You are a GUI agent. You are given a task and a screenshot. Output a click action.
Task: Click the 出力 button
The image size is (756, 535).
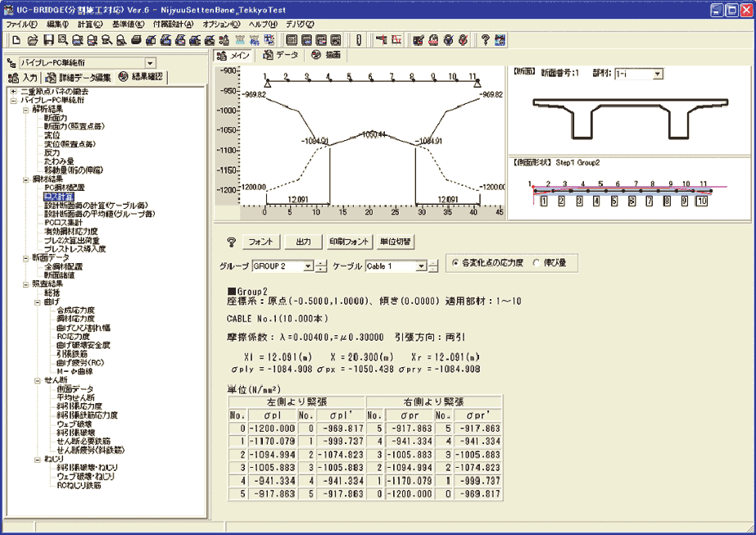303,242
